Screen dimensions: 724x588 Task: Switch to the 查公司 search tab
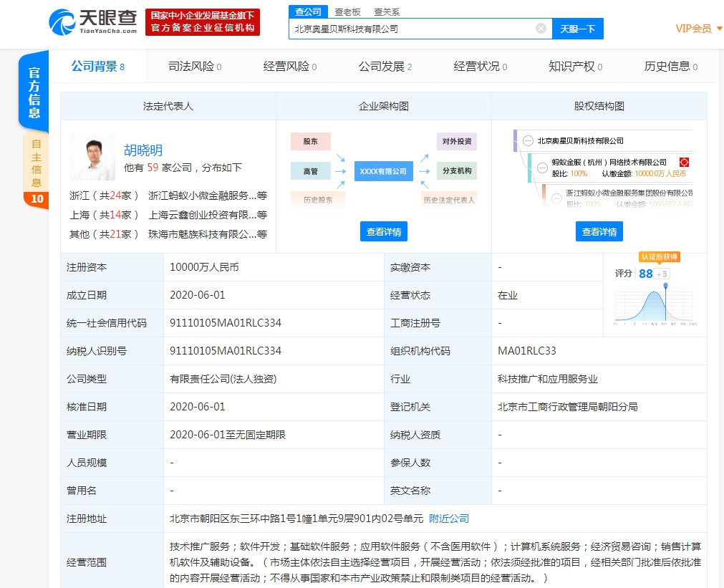[x=308, y=12]
